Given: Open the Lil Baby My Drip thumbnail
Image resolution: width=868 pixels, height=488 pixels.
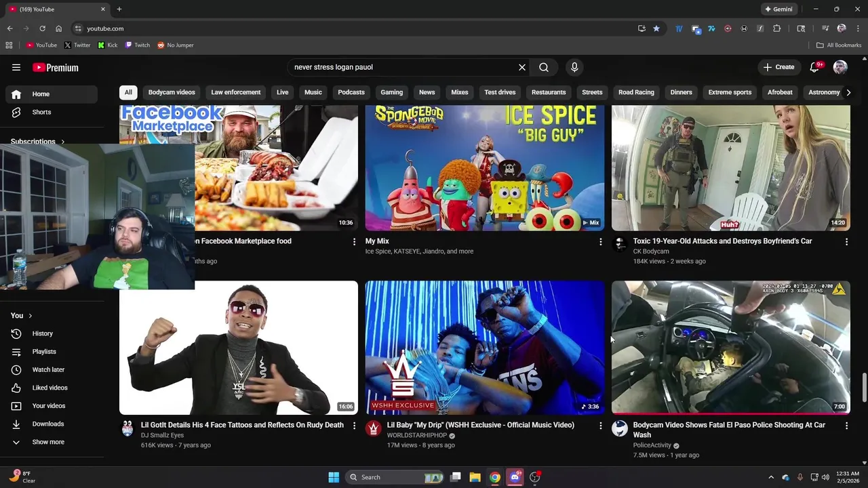Looking at the screenshot, I should tap(485, 347).
